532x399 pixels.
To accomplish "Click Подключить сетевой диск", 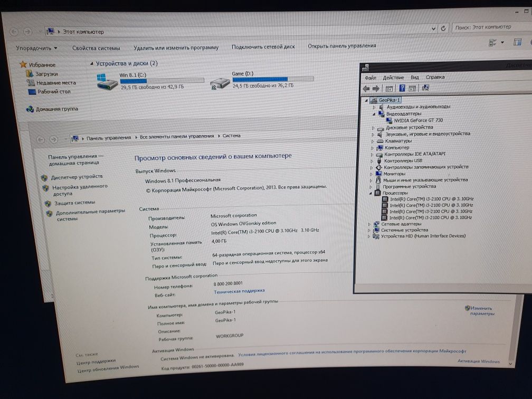I will coord(263,46).
